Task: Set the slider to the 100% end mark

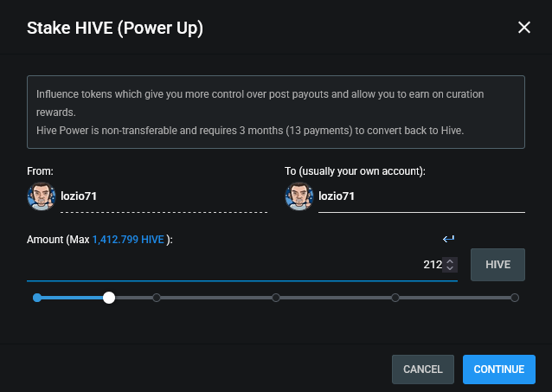Action: (x=515, y=298)
